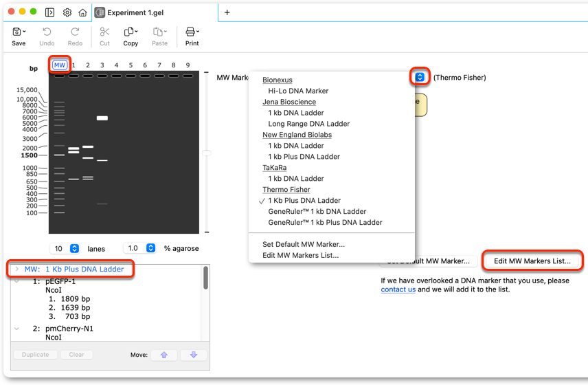
Task: Open the MW Marker popup button
Action: (420, 77)
